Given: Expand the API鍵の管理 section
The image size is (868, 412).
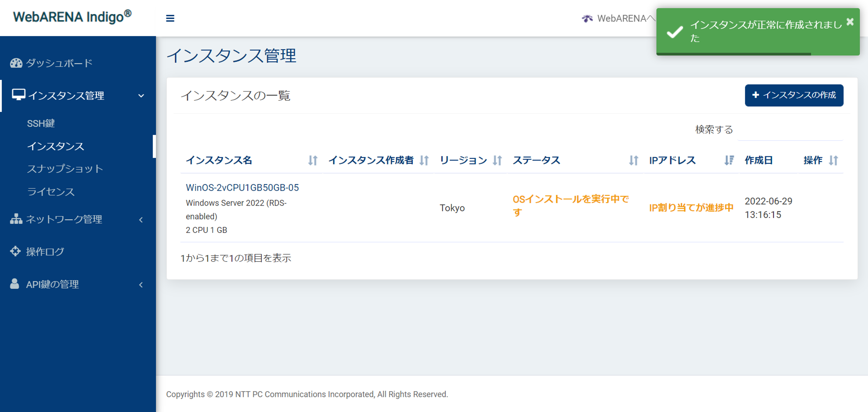Looking at the screenshot, I should click(141, 284).
